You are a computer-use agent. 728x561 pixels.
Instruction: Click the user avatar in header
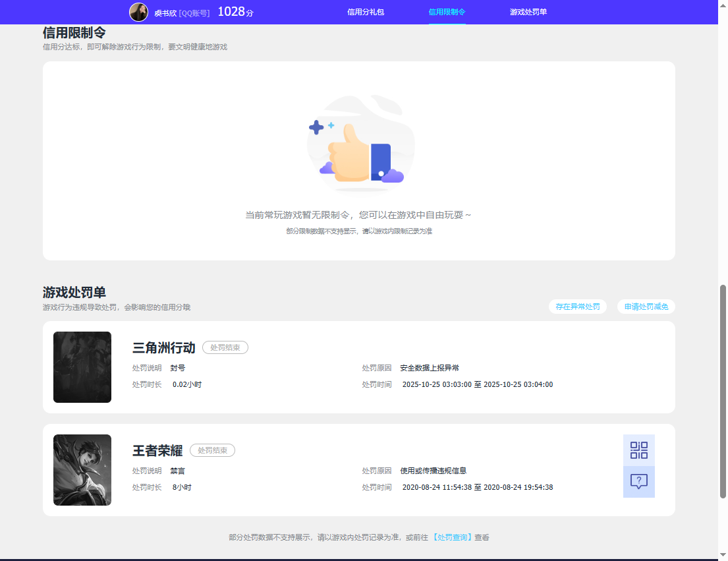[138, 12]
